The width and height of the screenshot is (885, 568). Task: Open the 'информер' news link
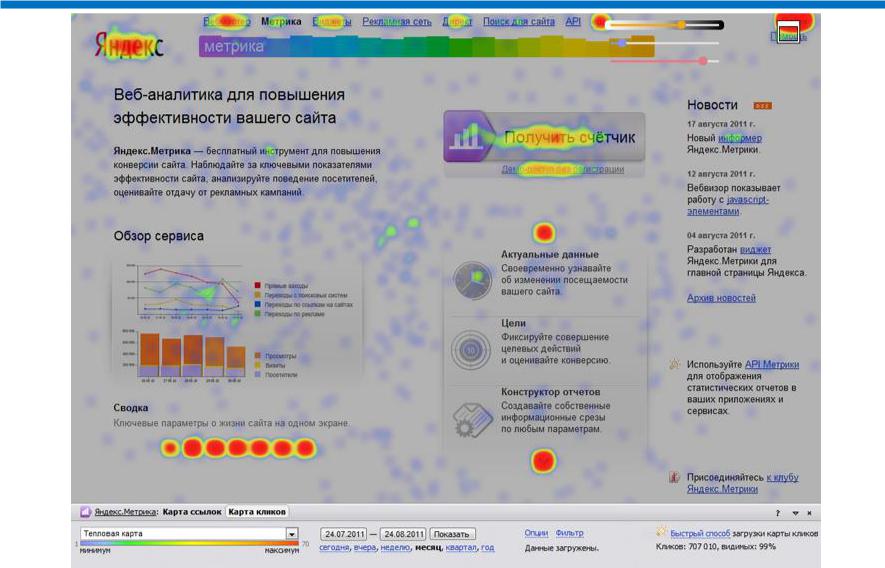(x=740, y=138)
